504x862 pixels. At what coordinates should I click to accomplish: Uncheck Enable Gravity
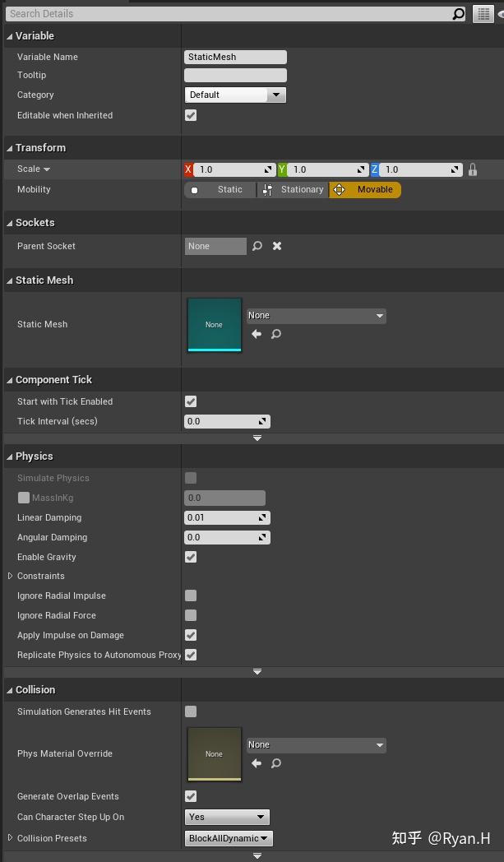(x=190, y=557)
